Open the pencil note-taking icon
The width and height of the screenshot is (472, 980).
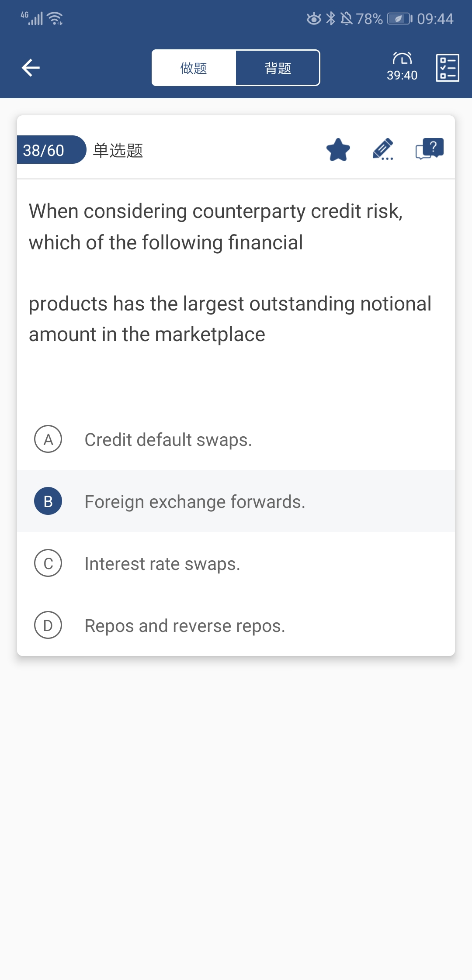click(x=383, y=150)
